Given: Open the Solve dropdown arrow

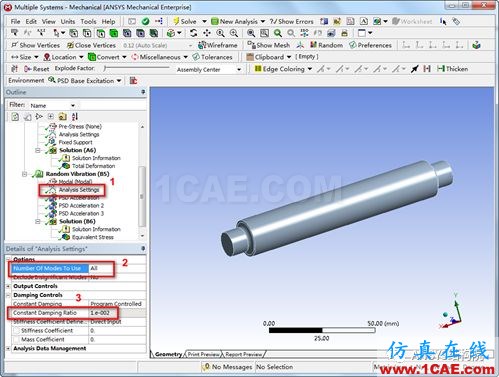Looking at the screenshot, I should [x=204, y=21].
